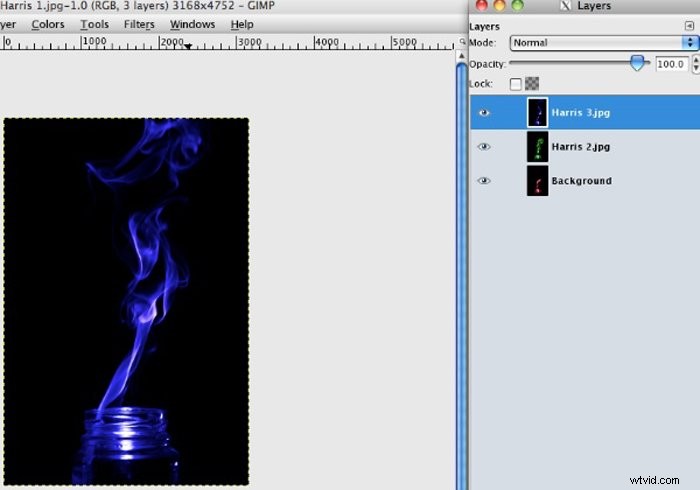This screenshot has width=700, height=490.
Task: Toggle visibility of Harris 2.jpg layer
Action: click(484, 147)
